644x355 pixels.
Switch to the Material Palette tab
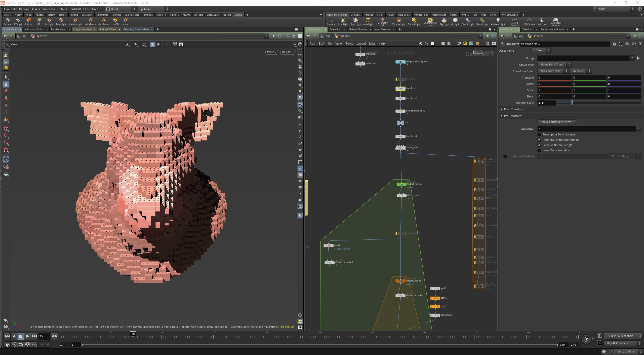click(x=357, y=29)
